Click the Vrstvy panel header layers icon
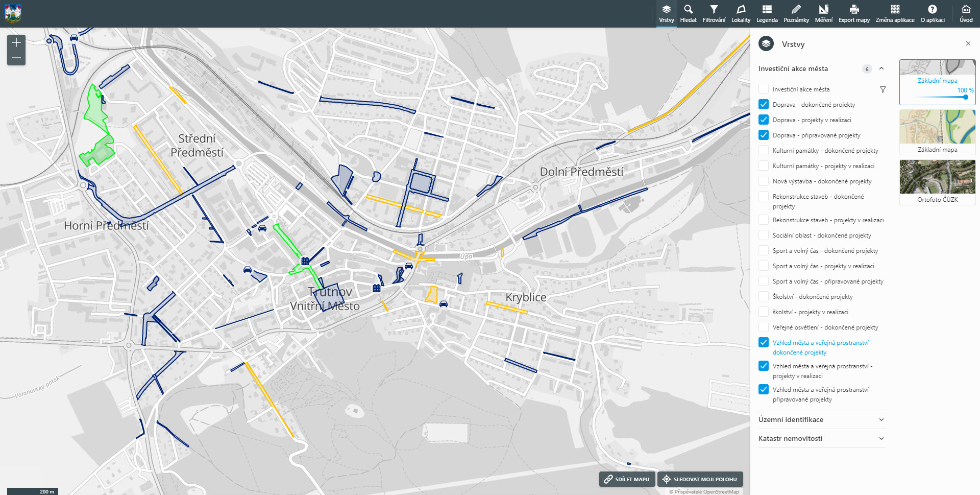 click(766, 44)
